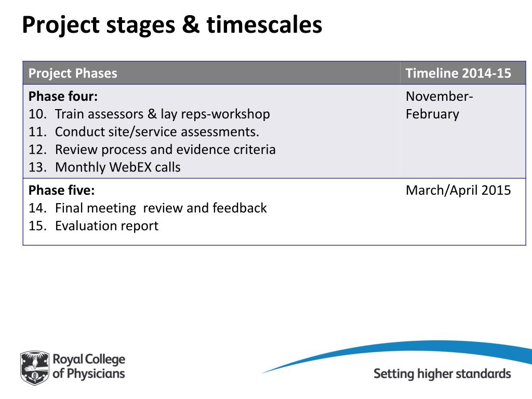Select the 'Phase four:' heading text
Image resolution: width=532 pixels, height=399 pixels.
tap(63, 96)
